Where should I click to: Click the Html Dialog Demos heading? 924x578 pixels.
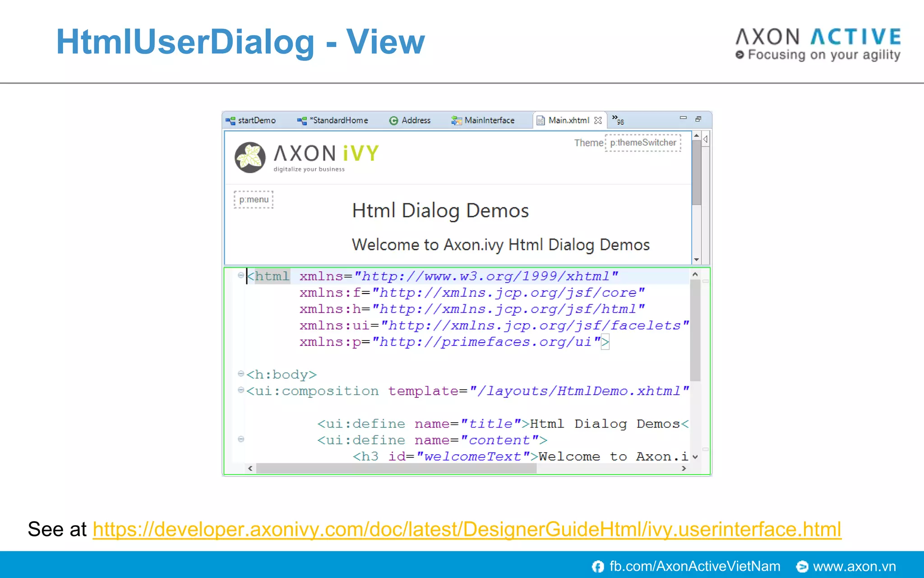(x=440, y=211)
